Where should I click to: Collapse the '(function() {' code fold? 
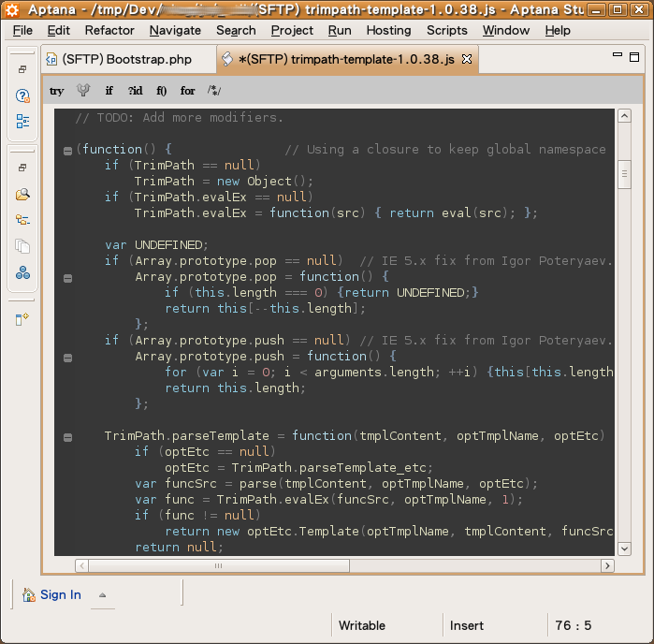[x=67, y=151]
